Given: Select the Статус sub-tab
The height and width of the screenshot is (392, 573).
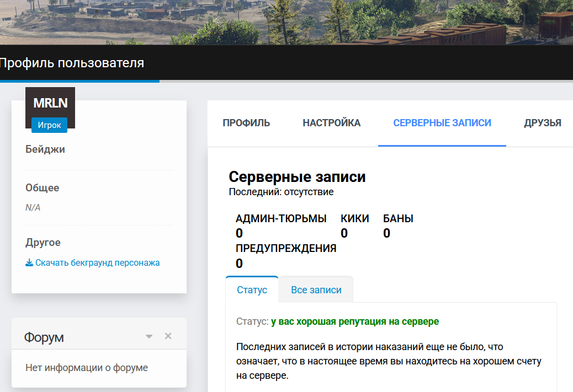Looking at the screenshot, I should (252, 290).
